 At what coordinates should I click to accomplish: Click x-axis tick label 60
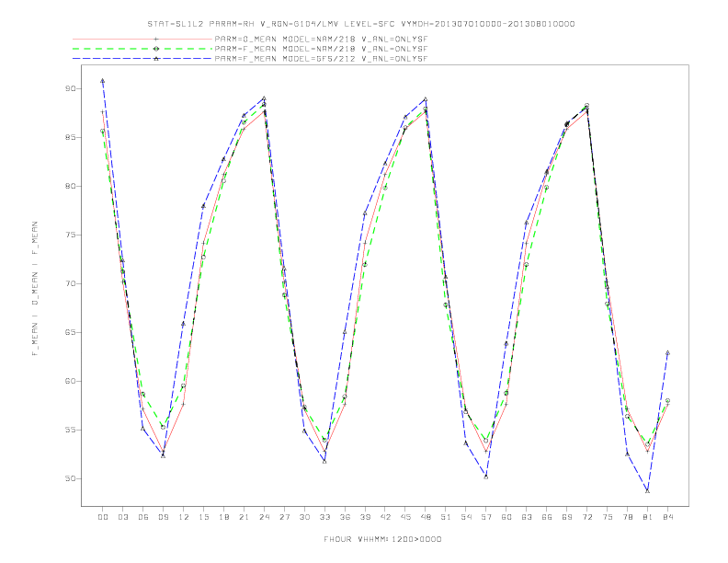[506, 517]
